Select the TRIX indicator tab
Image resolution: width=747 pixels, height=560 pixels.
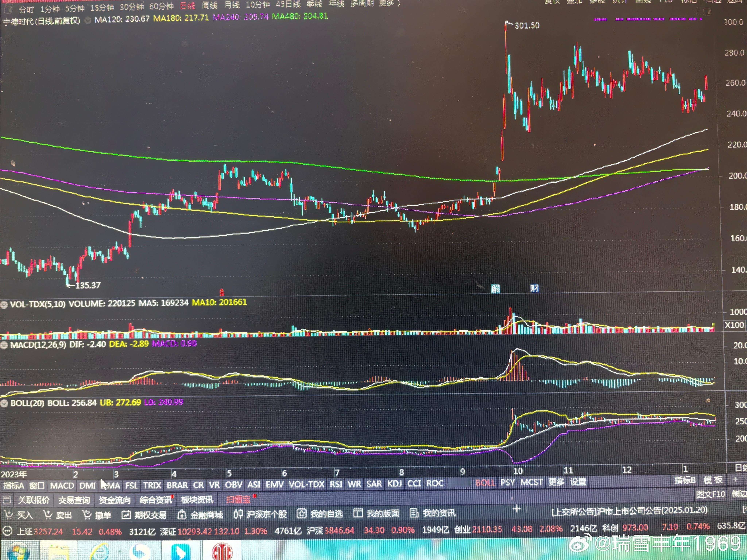[152, 485]
